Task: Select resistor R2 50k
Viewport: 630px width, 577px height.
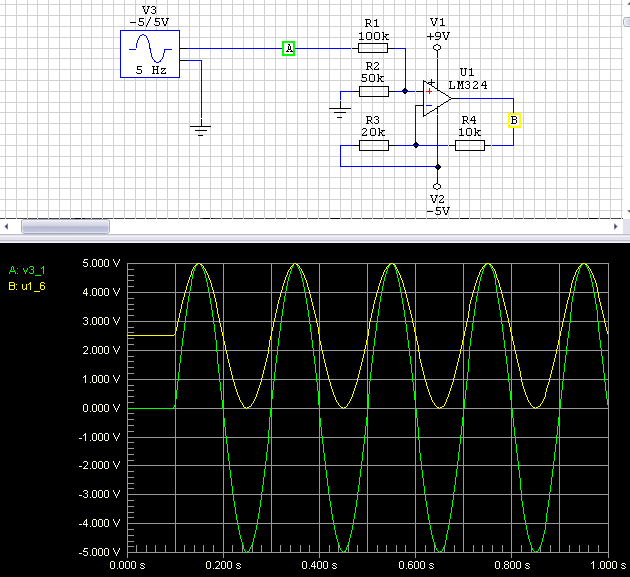Action: (374, 92)
